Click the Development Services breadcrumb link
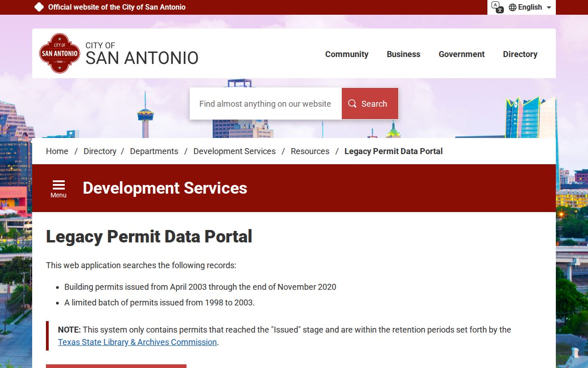The width and height of the screenshot is (588, 368). click(x=234, y=151)
